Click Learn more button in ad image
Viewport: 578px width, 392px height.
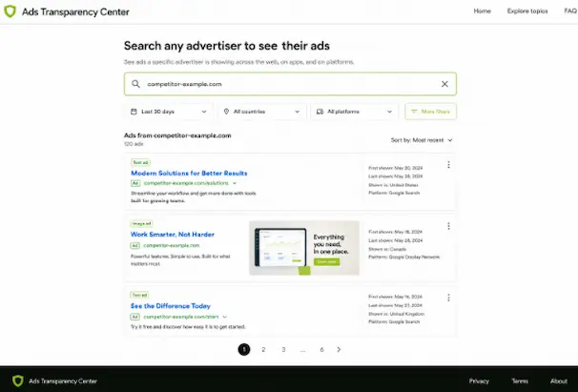coord(326,261)
